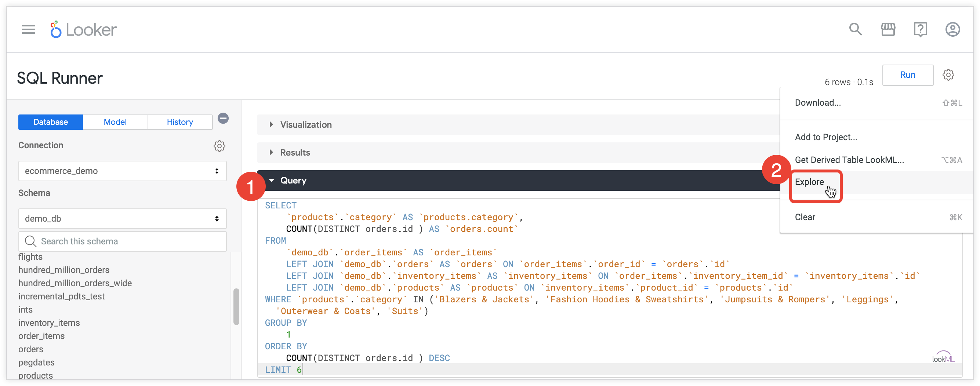
Task: Open the Help question mark icon
Action: [920, 29]
